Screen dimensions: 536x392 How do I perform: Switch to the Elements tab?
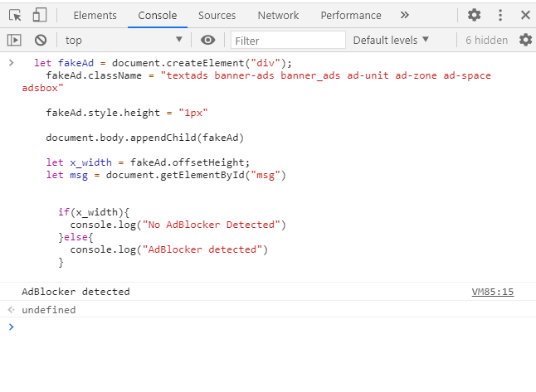click(x=95, y=16)
